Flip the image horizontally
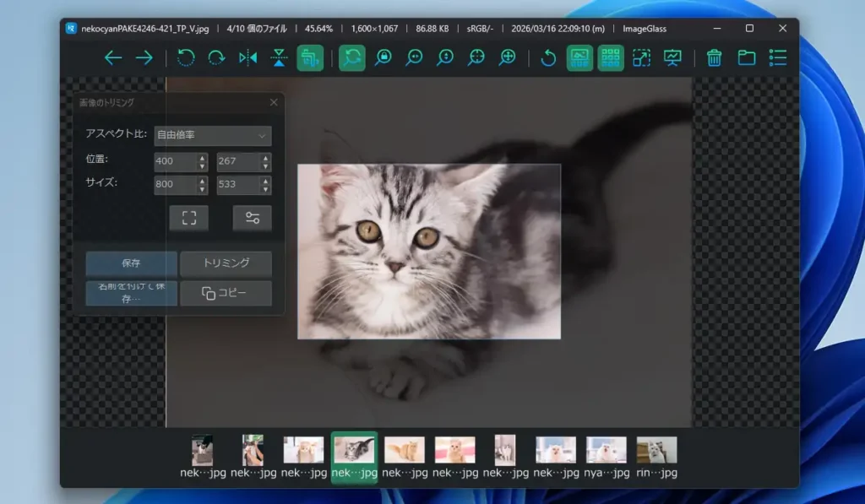This screenshot has width=865, height=504. point(249,58)
